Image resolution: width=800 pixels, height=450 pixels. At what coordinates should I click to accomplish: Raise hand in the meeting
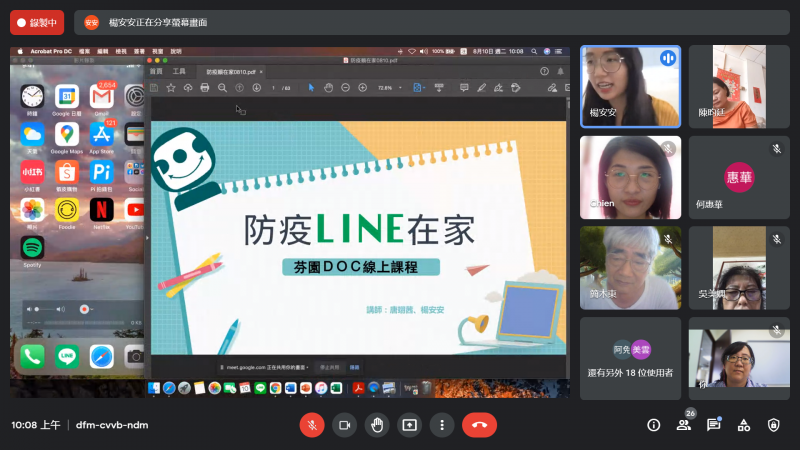(x=377, y=425)
